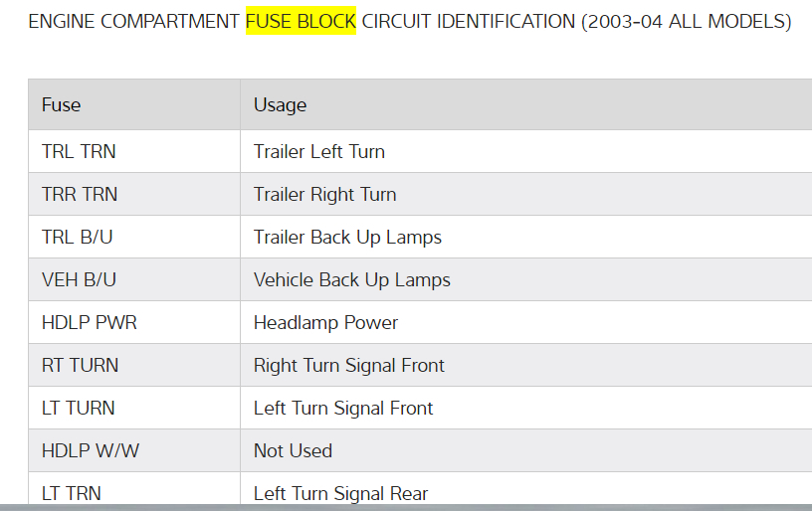Select the HDLP W/W fuse cell
The height and width of the screenshot is (511, 812).
click(91, 450)
